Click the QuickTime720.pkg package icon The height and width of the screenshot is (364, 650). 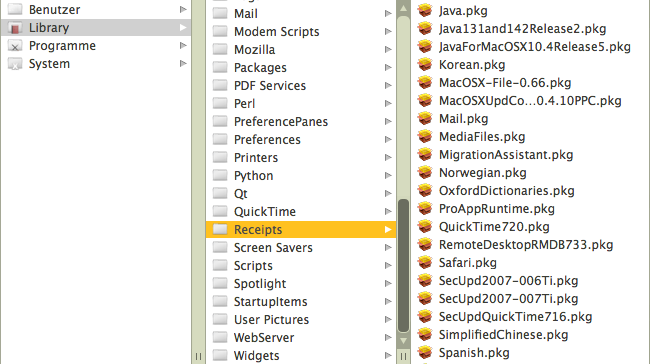point(425,227)
